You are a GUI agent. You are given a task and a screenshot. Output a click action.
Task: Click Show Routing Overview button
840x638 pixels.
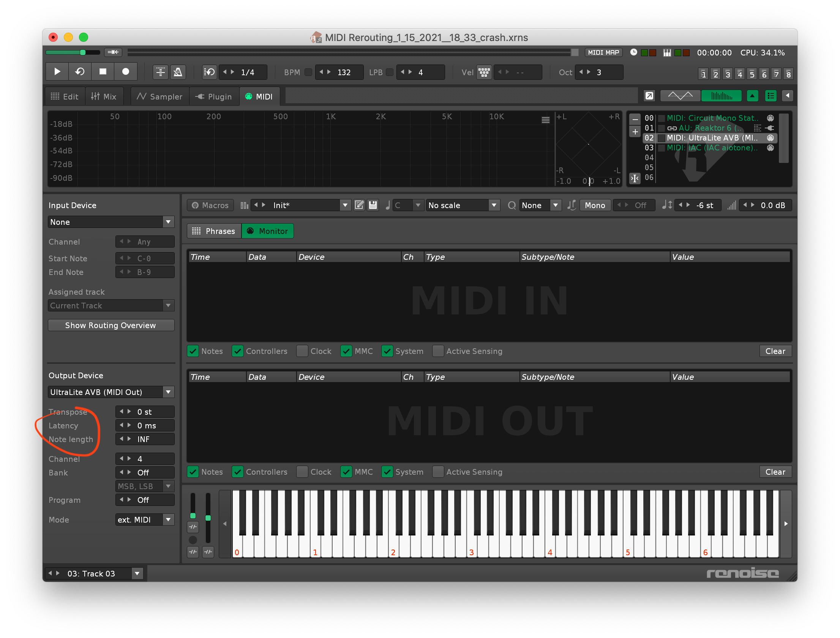click(111, 325)
